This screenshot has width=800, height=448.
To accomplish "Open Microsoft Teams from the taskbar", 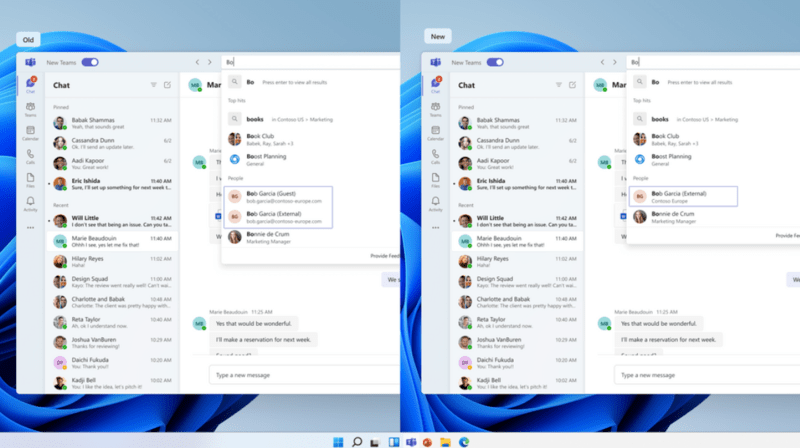I will click(x=411, y=442).
